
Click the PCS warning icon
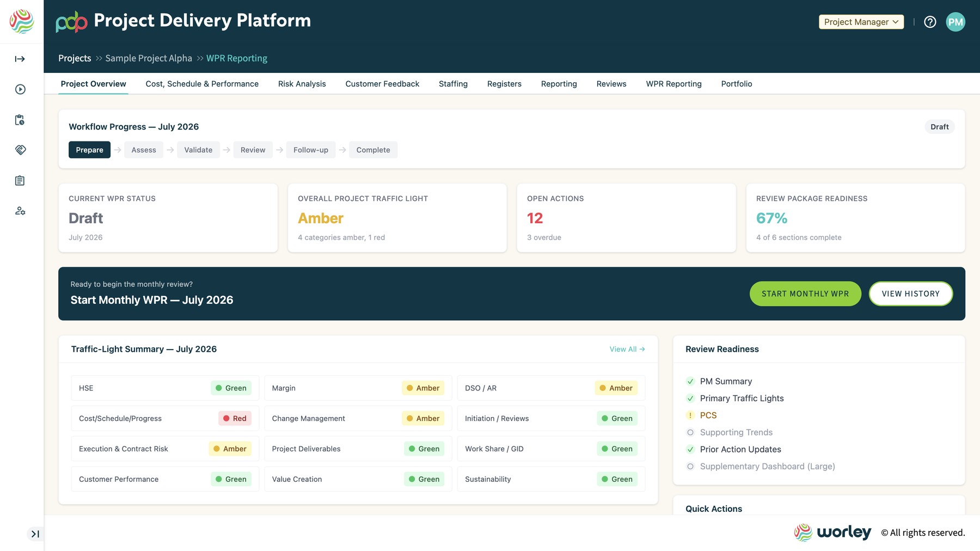(690, 415)
